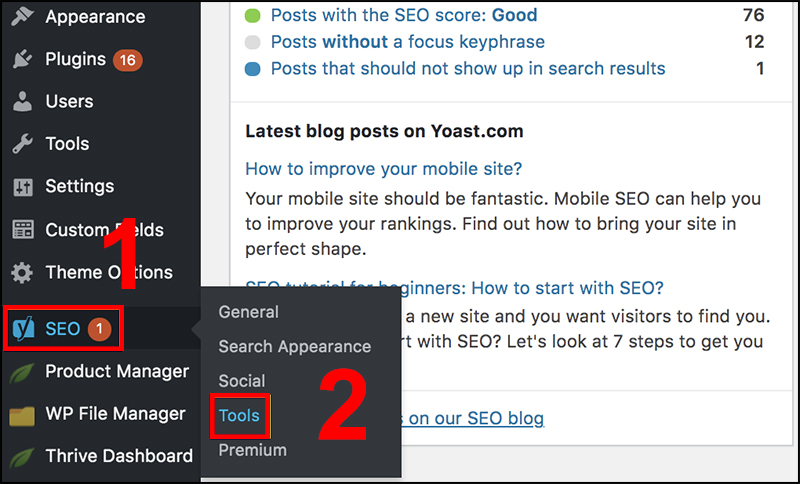
Task: Open "How to improve your mobile site?" link
Action: (384, 169)
